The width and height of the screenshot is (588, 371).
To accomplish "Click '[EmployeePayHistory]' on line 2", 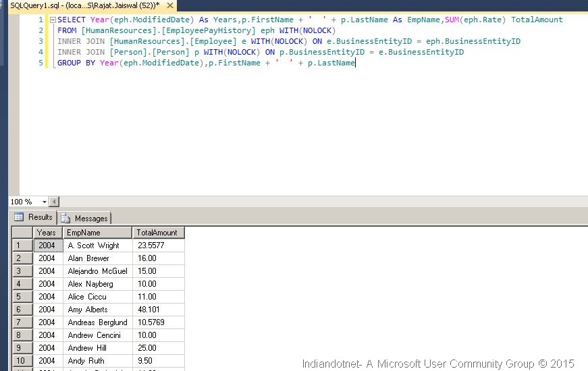I will (x=209, y=30).
